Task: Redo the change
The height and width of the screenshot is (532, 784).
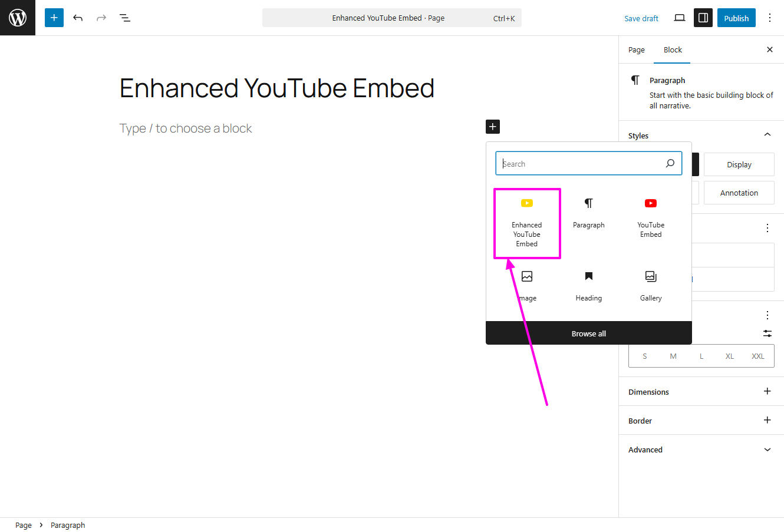Action: (101, 18)
